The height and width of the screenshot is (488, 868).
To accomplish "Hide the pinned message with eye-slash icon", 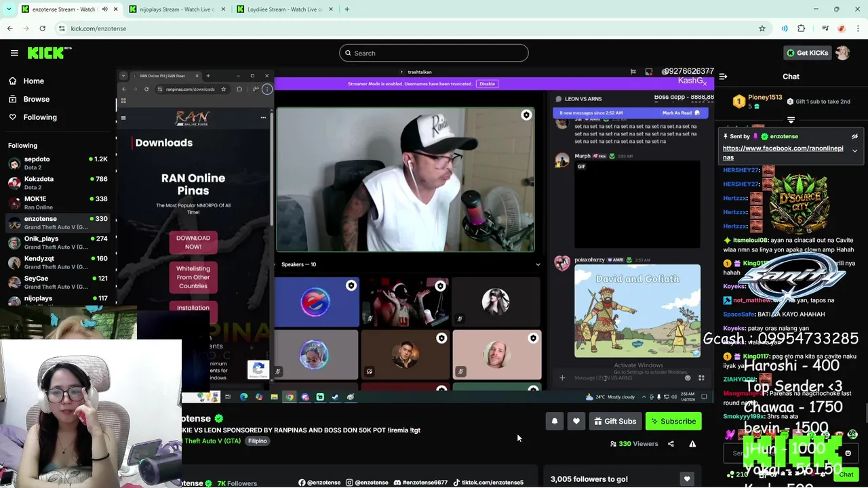I will [x=855, y=136].
